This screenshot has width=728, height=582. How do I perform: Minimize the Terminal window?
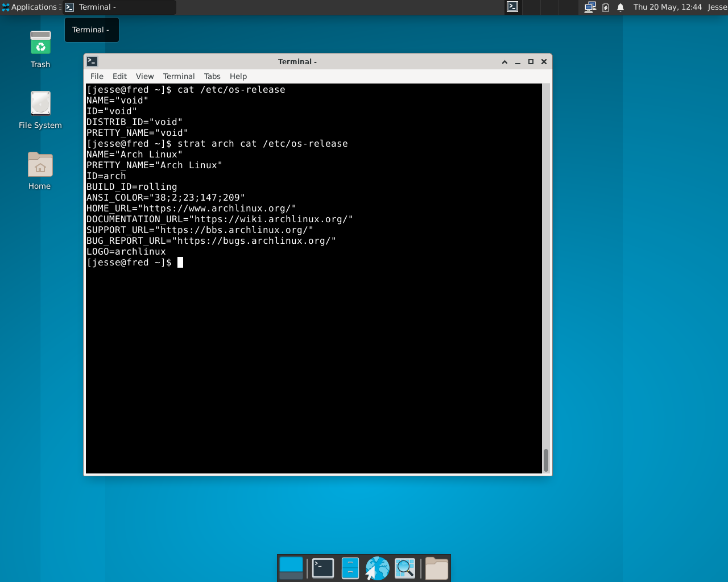pos(518,62)
